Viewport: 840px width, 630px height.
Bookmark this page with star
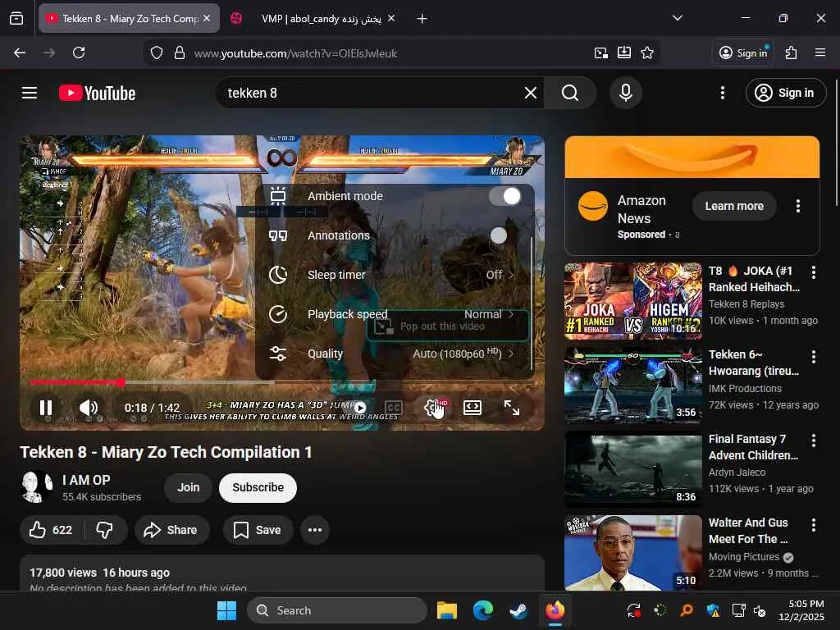[647, 52]
